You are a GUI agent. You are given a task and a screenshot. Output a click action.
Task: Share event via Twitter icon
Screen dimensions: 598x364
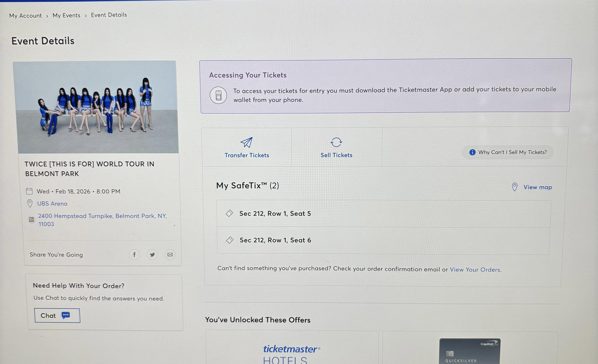tap(152, 255)
